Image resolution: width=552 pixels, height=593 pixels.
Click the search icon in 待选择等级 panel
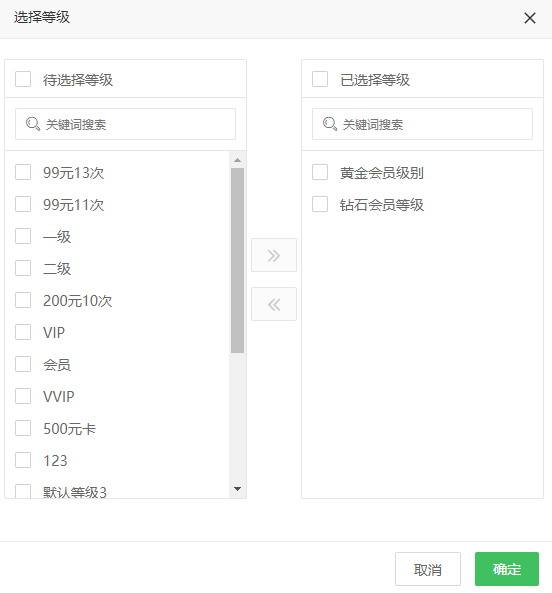pyautogui.click(x=33, y=124)
